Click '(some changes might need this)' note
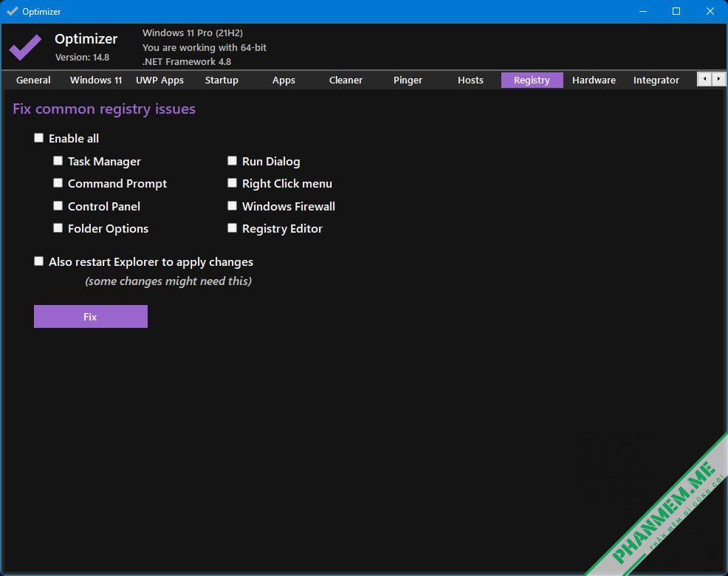 [168, 281]
